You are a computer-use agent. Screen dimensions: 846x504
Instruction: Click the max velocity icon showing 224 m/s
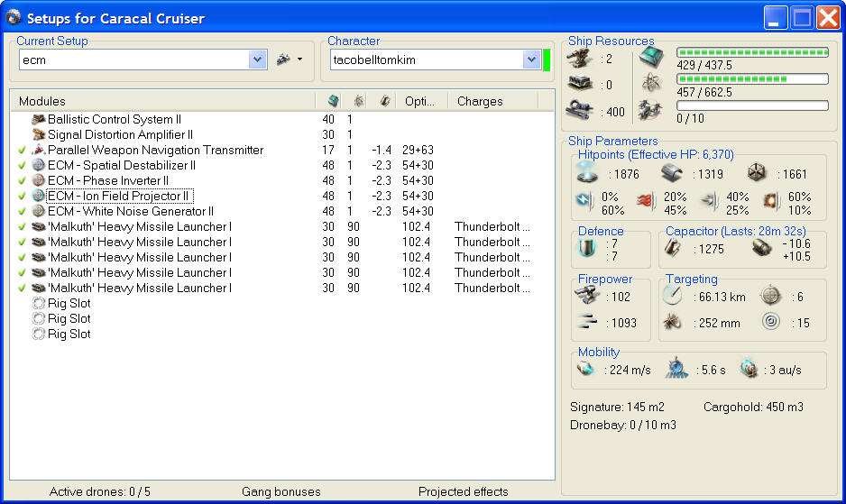tap(586, 369)
